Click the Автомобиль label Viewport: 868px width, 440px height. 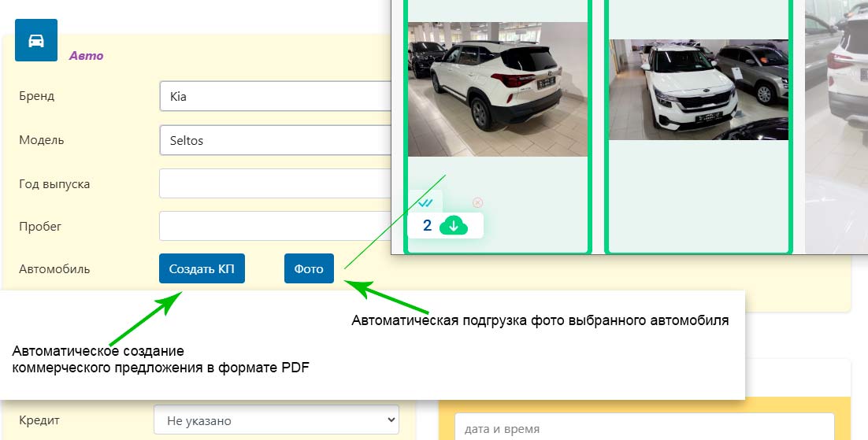(x=54, y=269)
